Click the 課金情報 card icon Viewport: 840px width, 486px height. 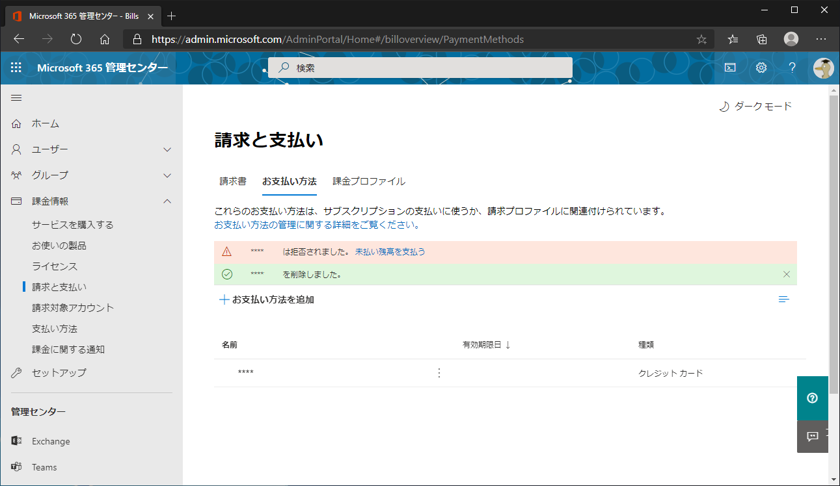tap(16, 201)
